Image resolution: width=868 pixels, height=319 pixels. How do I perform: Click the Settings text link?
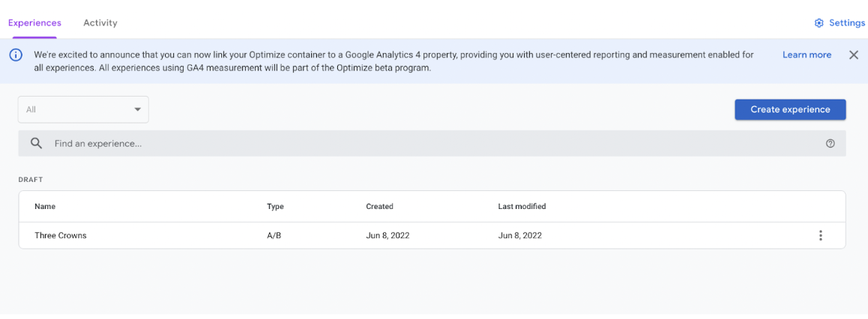tap(846, 23)
